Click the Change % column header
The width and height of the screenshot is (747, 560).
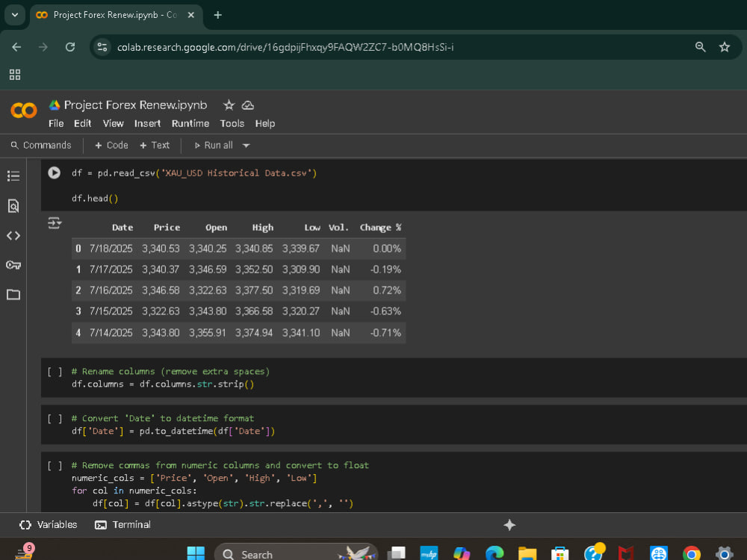pos(380,228)
